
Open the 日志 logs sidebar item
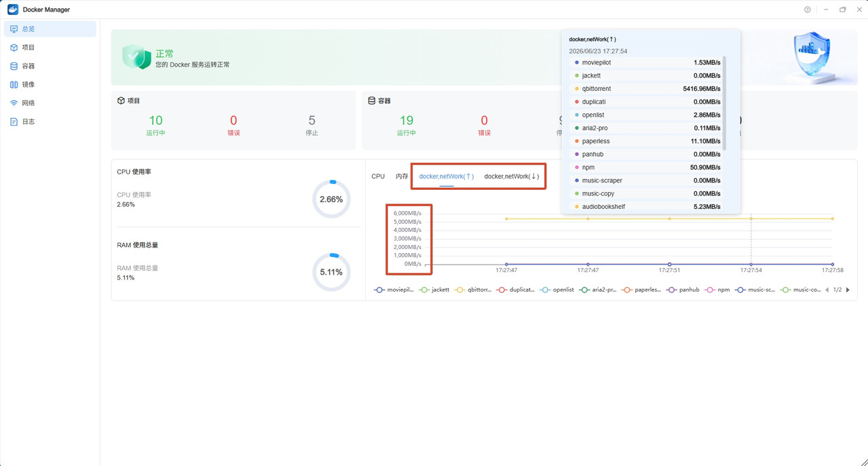[50, 121]
